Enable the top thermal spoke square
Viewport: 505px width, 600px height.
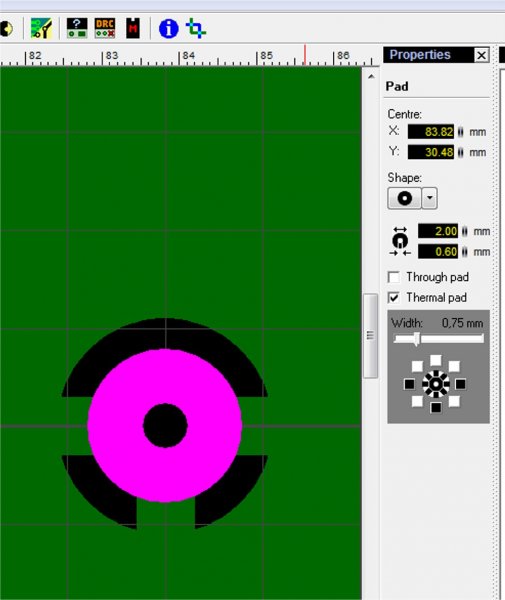[x=435, y=360]
